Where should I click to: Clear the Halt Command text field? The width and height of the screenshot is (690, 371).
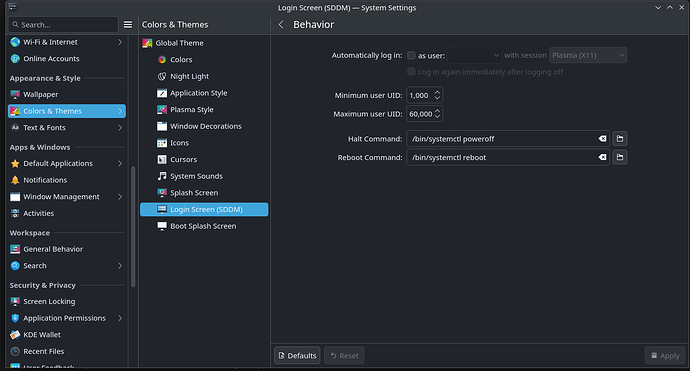602,139
